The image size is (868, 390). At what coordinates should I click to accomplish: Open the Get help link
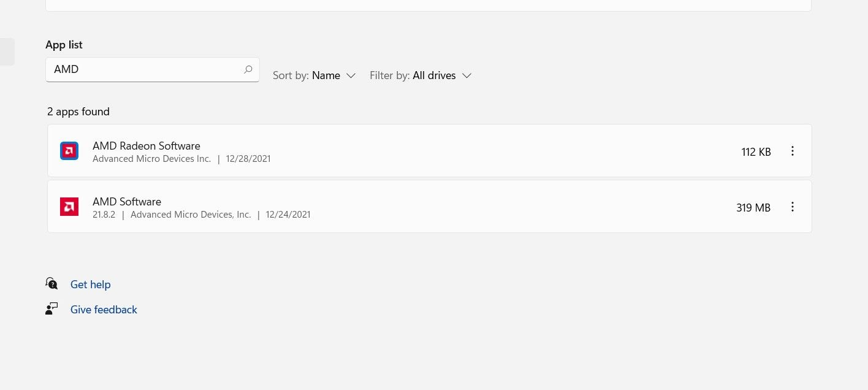90,285
